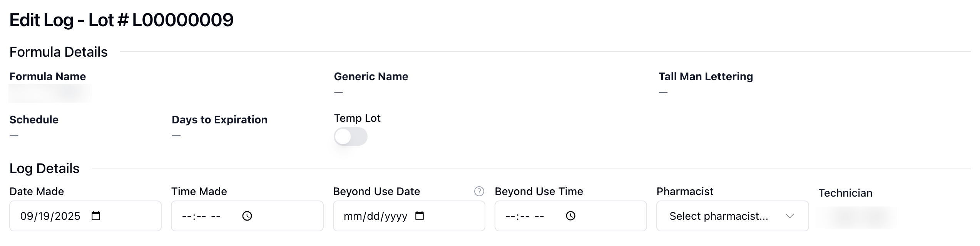Click the mm/dd/yyyy placeholder in Beyond Use Date
This screenshot has width=980, height=246.
click(x=375, y=216)
